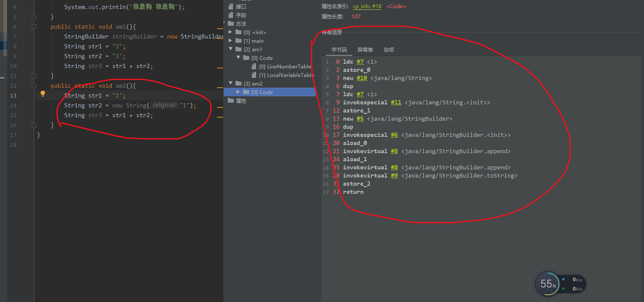Image resolution: width=644 pixels, height=302 pixels.
Task: Open #8 append link after aload_0
Action: point(394,151)
